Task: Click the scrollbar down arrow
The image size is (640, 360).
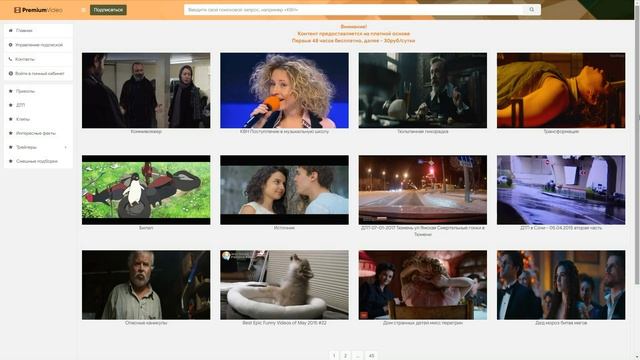Action: point(637,357)
